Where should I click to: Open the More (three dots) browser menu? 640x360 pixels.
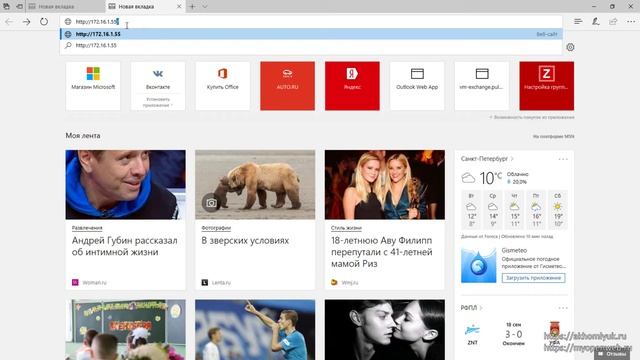[x=631, y=22]
